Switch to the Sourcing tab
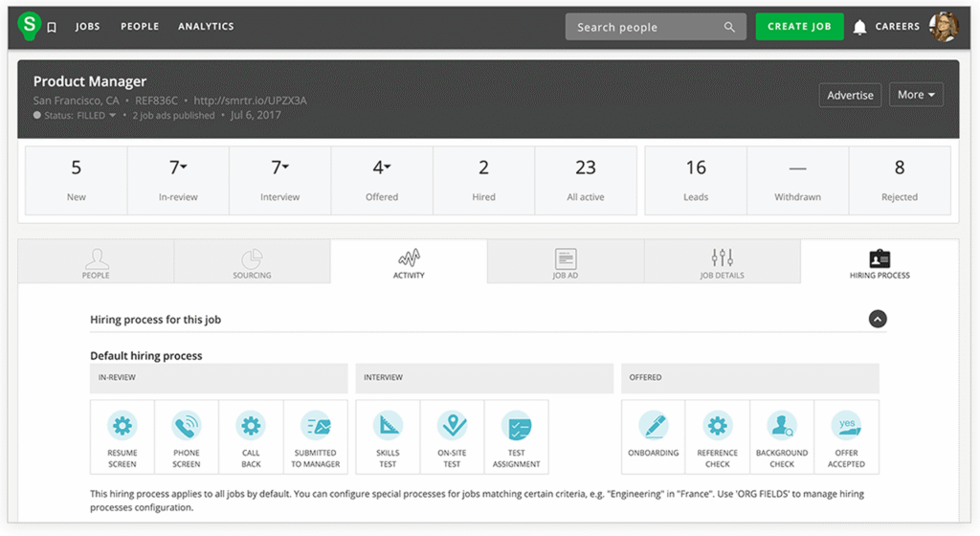 tap(252, 261)
